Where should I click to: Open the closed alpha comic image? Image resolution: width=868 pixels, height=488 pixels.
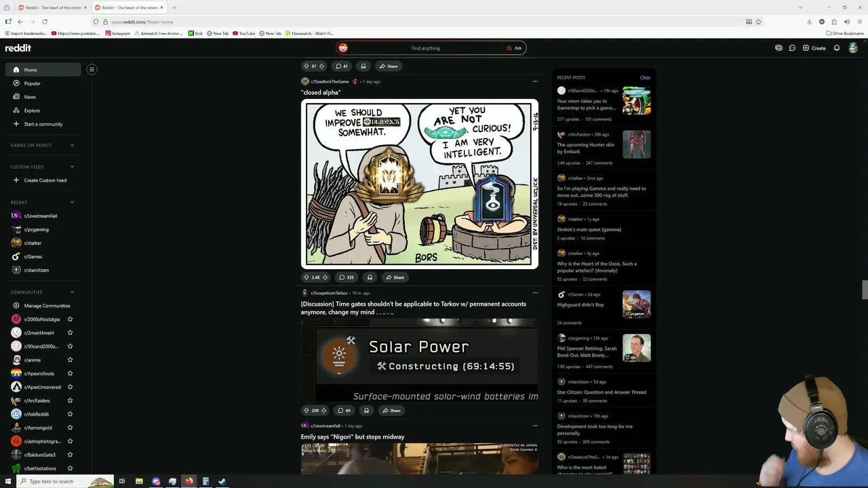420,184
